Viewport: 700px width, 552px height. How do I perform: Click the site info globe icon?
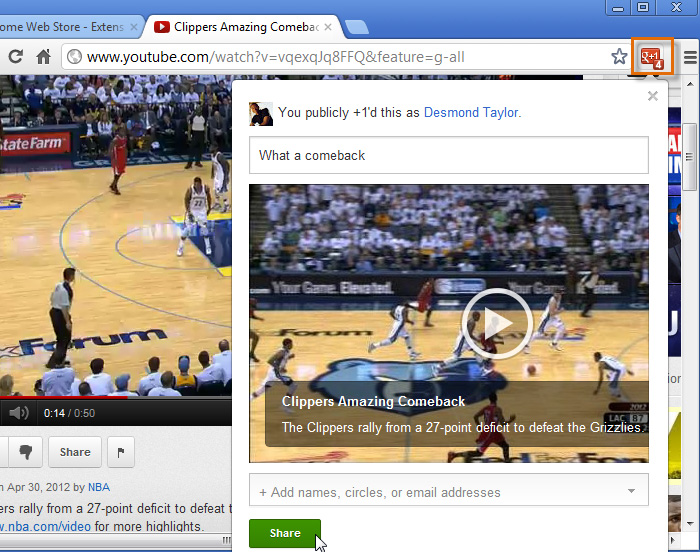pos(75,57)
